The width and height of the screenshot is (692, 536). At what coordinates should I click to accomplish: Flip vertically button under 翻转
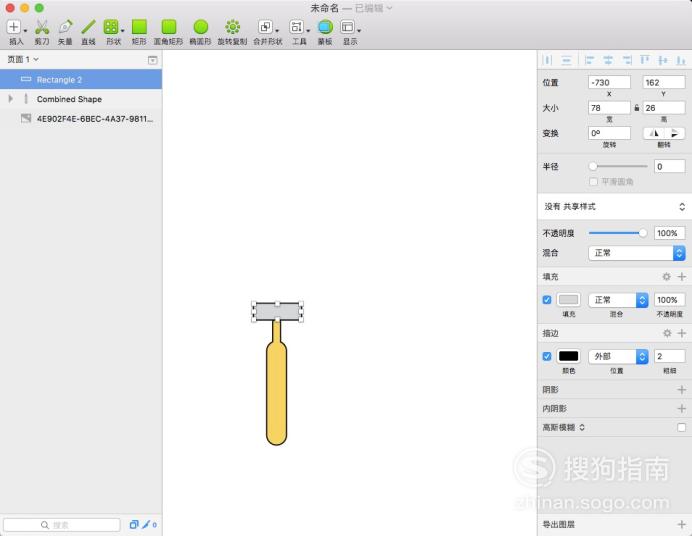674,133
